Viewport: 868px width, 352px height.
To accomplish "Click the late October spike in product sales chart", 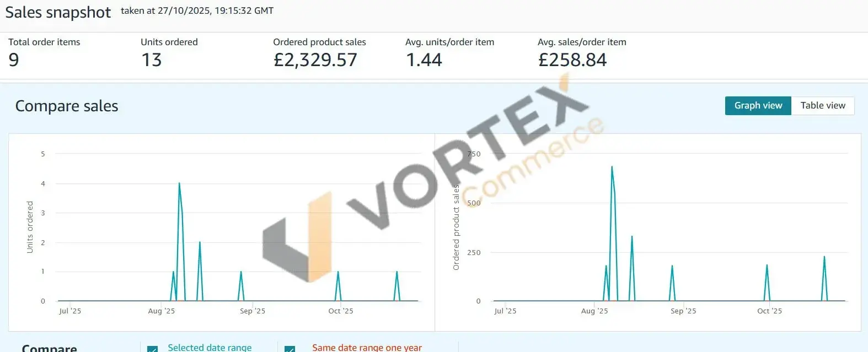I will 824,258.
